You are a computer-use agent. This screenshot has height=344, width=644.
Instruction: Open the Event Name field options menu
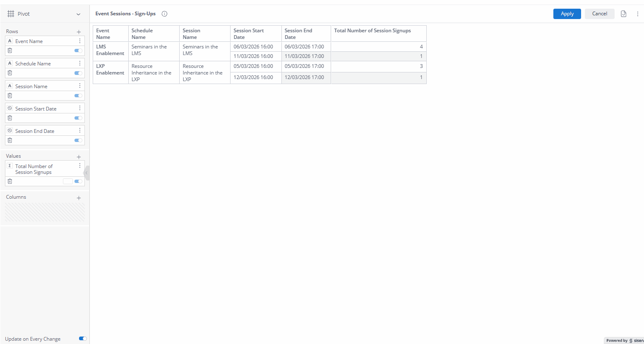click(x=80, y=41)
